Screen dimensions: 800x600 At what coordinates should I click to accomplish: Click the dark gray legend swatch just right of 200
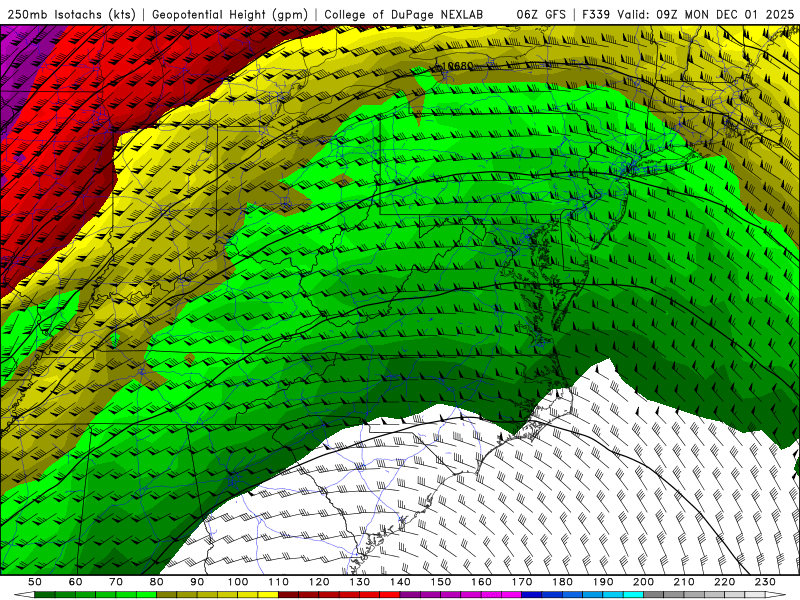[x=654, y=595]
